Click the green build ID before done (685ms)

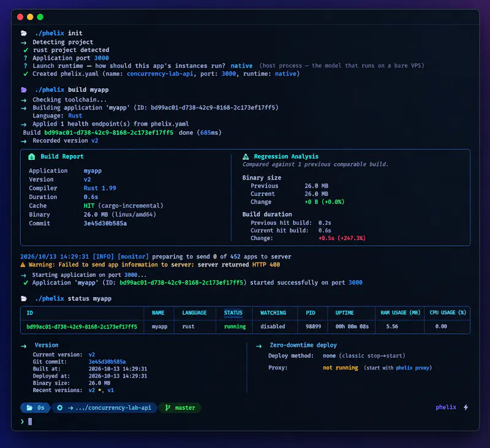tap(109, 132)
